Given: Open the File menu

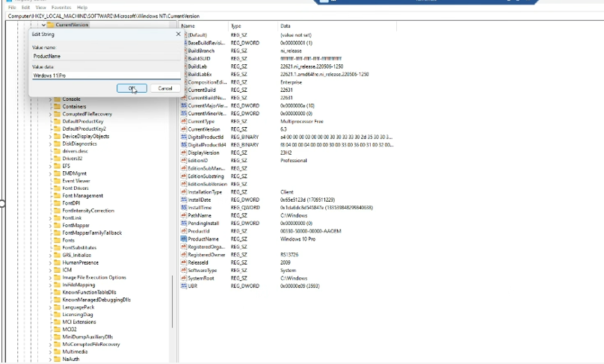Looking at the screenshot, I should pos(12,7).
